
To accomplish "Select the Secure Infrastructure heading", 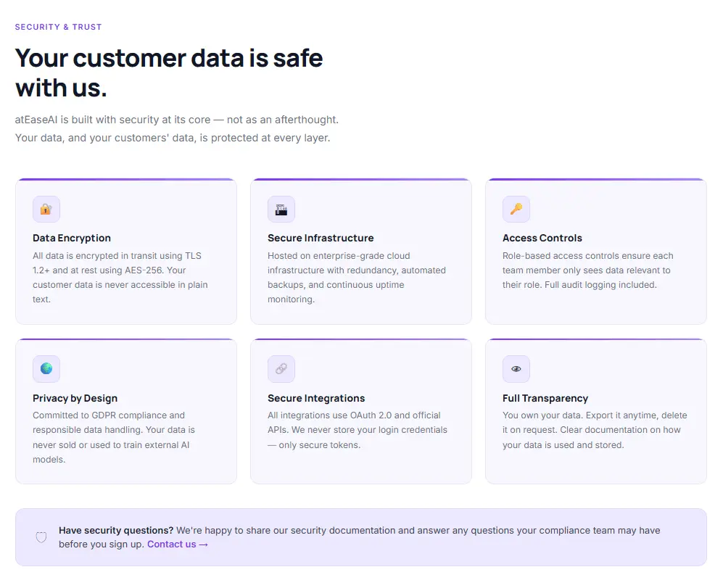I will 321,238.
